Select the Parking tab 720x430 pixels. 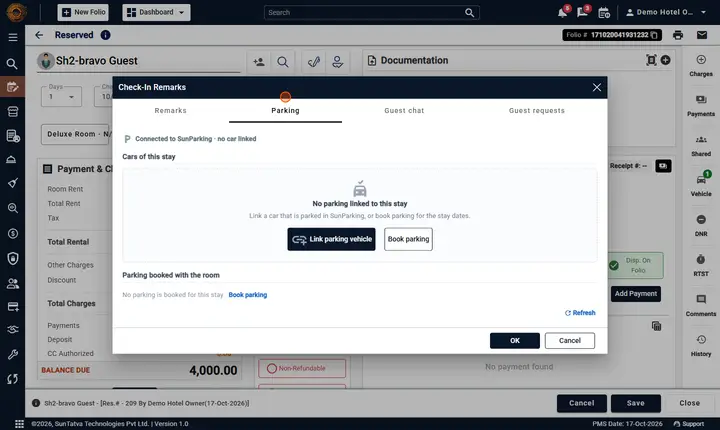coord(285,111)
